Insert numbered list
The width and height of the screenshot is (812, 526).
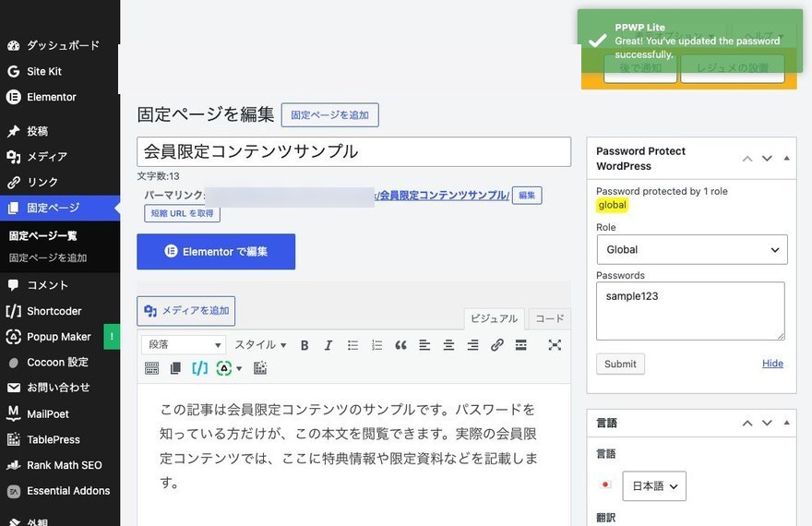pyautogui.click(x=376, y=345)
